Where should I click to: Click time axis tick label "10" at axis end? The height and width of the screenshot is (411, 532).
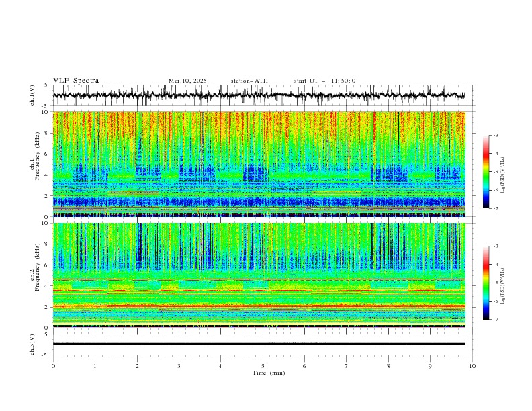[472, 366]
